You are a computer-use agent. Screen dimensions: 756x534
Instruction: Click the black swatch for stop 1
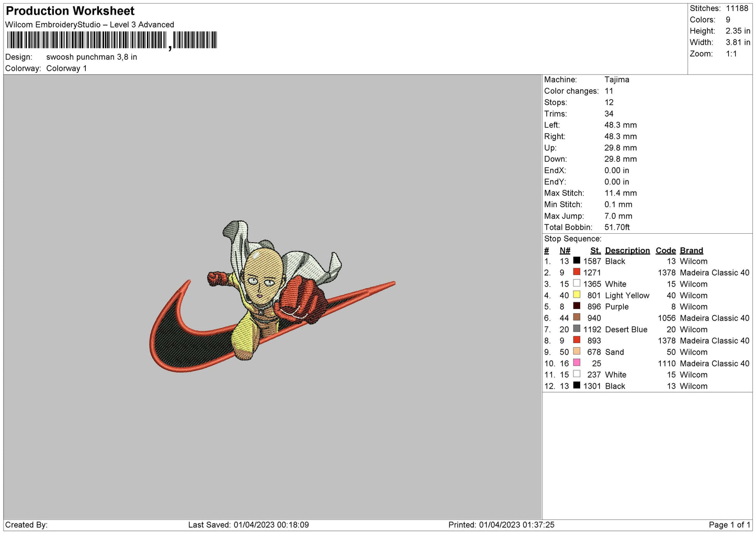[x=577, y=260]
